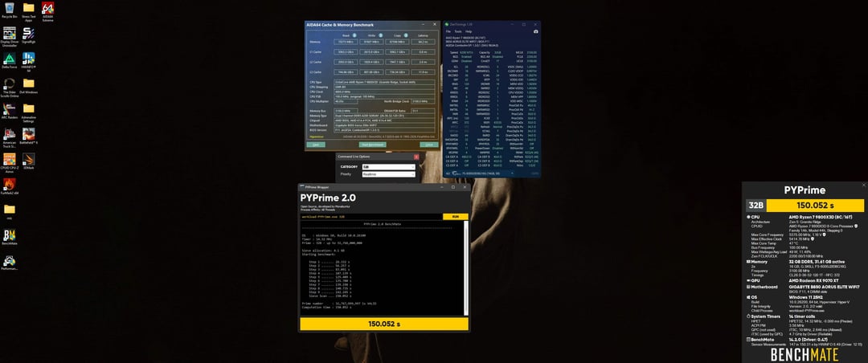The width and height of the screenshot is (868, 363).
Task: Close the BenchMate PYPrime result panel
Action: coord(864,185)
